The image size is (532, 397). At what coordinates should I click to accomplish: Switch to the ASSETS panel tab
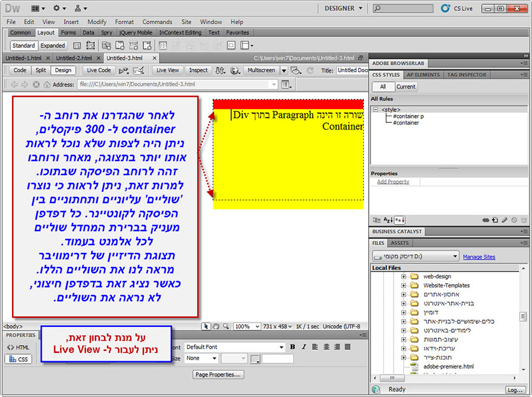(x=400, y=243)
